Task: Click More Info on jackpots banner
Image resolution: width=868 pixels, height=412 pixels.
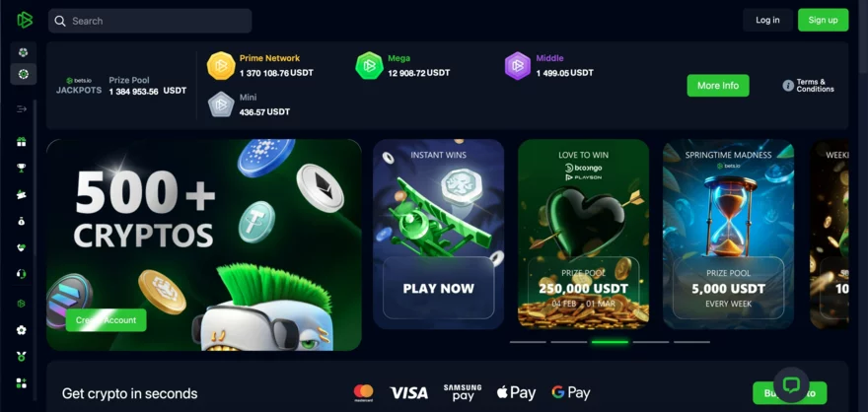Action: [x=718, y=86]
